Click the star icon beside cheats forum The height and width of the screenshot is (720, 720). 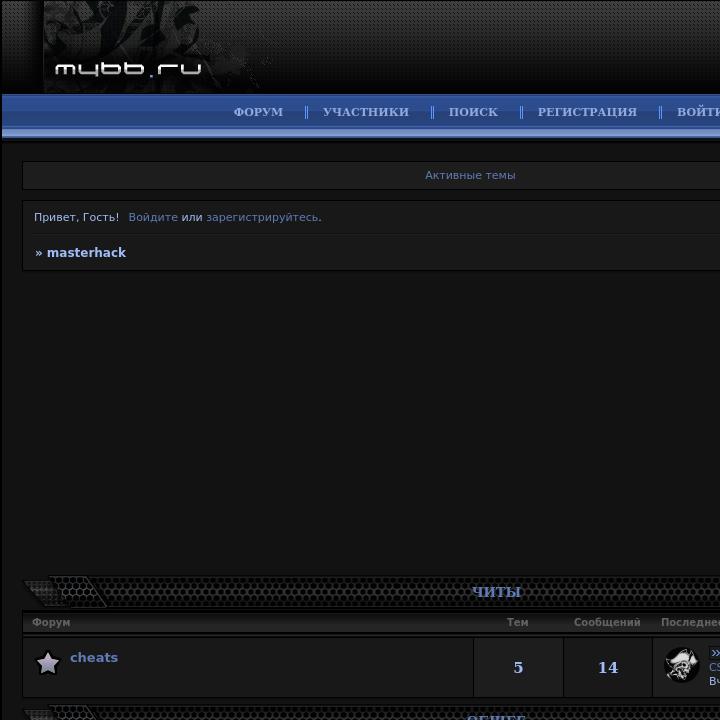(48, 663)
